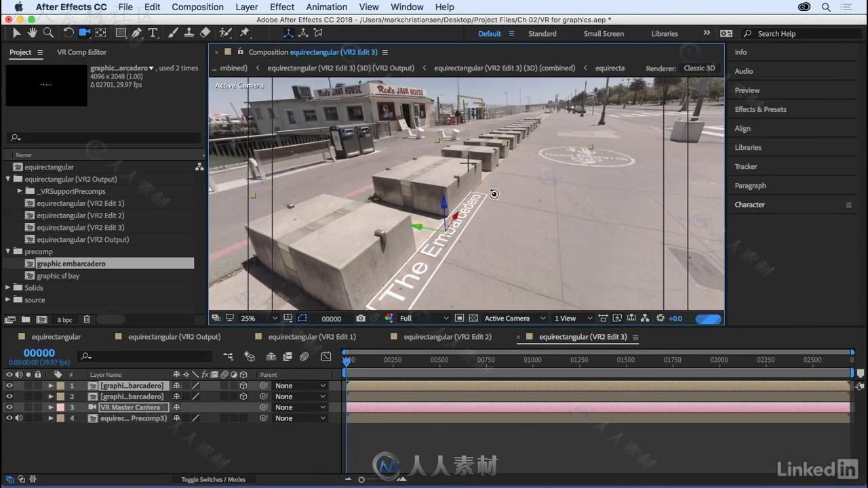Collapse the precomp folder
This screenshot has height=488, width=868.
tap(8, 251)
